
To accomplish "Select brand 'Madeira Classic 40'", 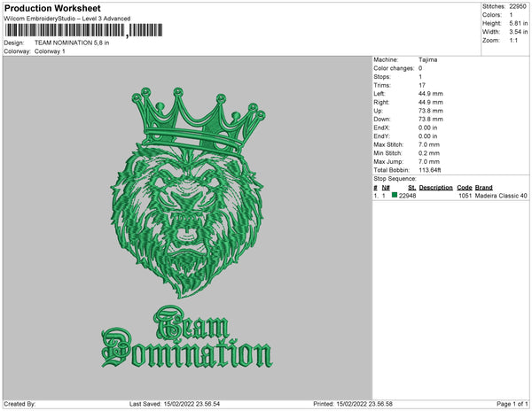I will [x=501, y=196].
